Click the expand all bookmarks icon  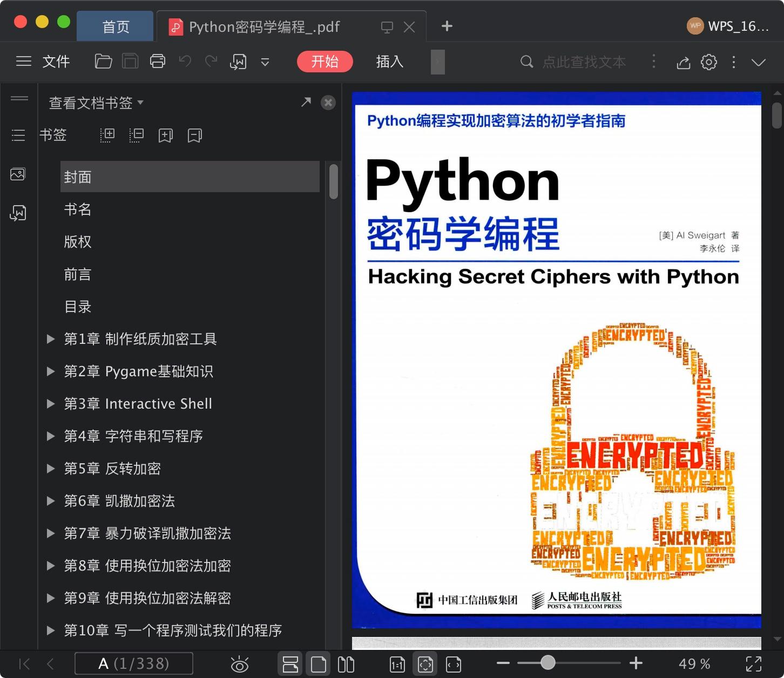107,135
